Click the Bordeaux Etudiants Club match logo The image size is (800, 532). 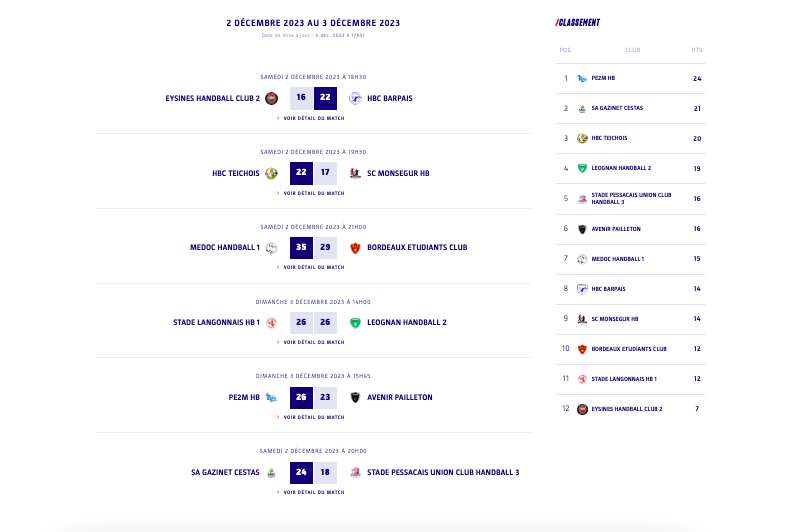pos(355,247)
